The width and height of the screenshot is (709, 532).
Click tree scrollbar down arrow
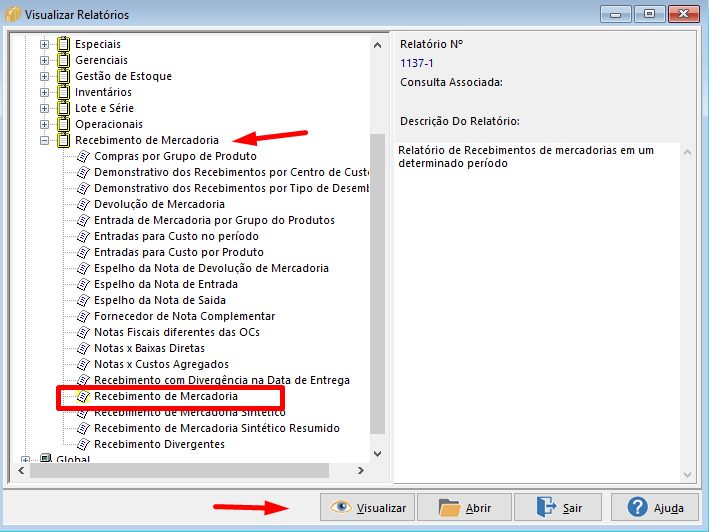click(378, 453)
